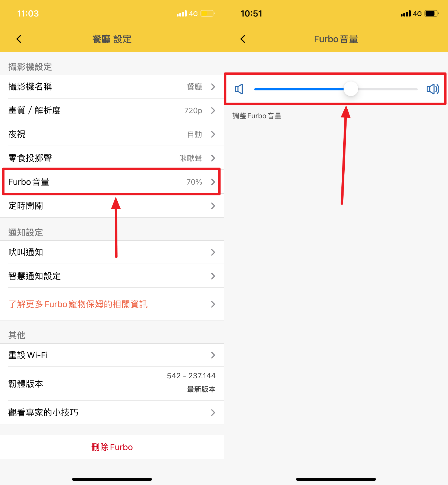Screen dimensions: 448x485
Task: Tap the 啾啾聲 sound value
Action: point(191,158)
